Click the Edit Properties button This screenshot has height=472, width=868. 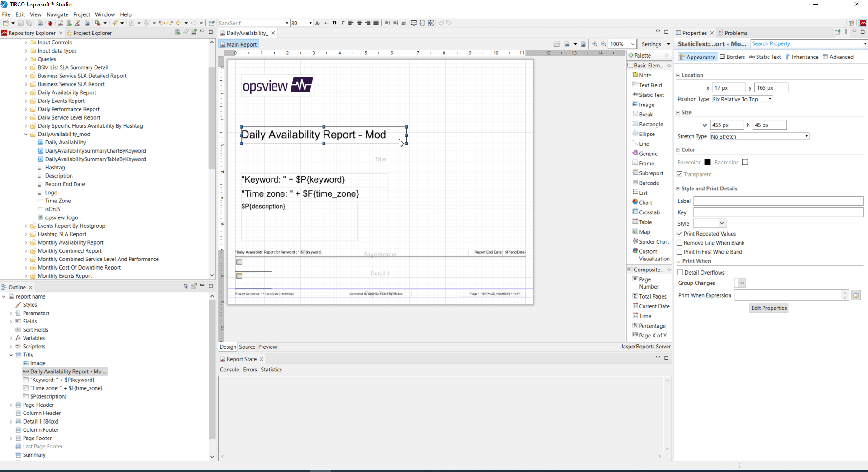[768, 308]
